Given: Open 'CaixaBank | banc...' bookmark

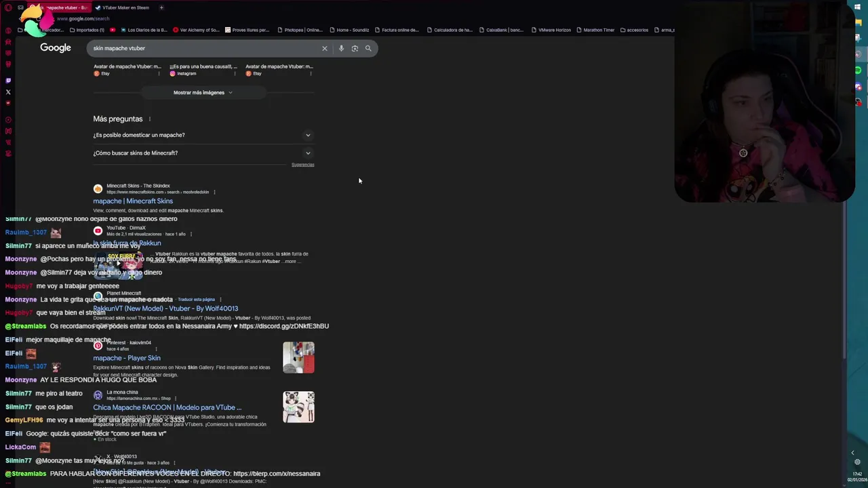Looking at the screenshot, I should pyautogui.click(x=501, y=30).
